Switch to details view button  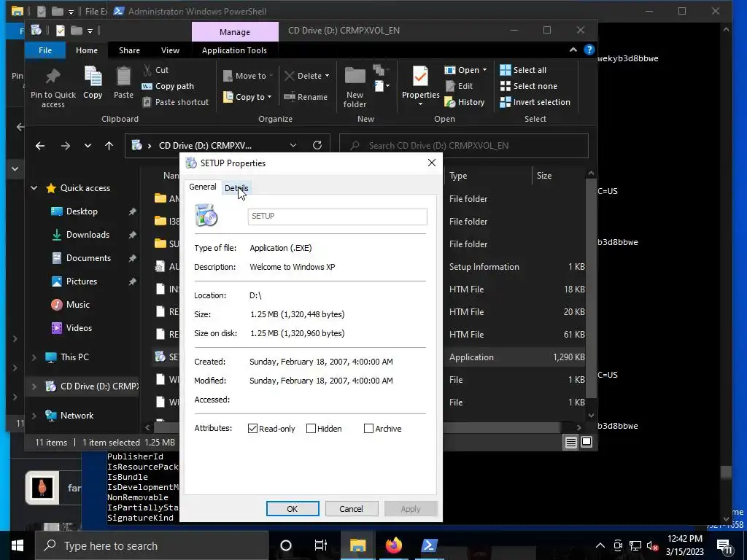[x=570, y=442]
